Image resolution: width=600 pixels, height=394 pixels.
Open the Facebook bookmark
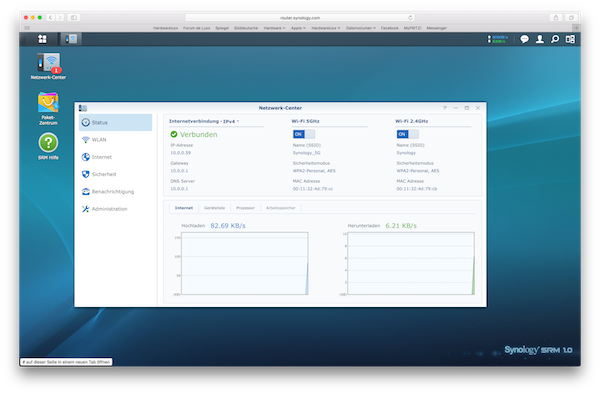click(x=390, y=28)
